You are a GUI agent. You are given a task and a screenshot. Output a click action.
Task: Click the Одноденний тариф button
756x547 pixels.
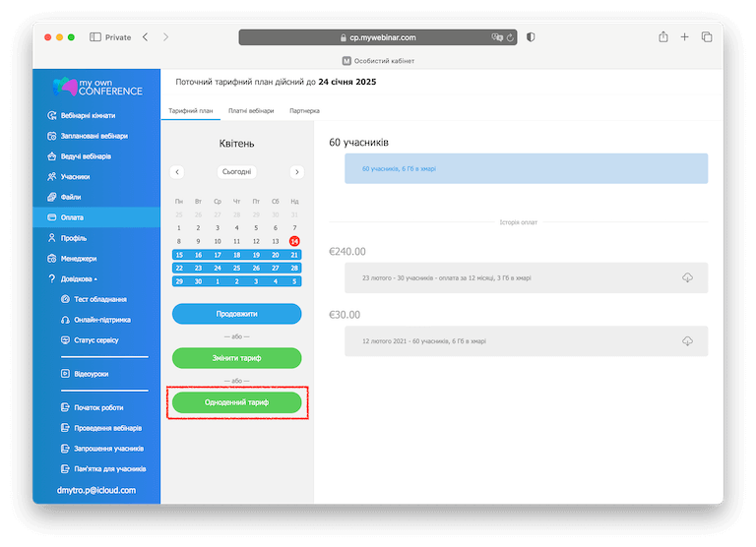point(236,402)
